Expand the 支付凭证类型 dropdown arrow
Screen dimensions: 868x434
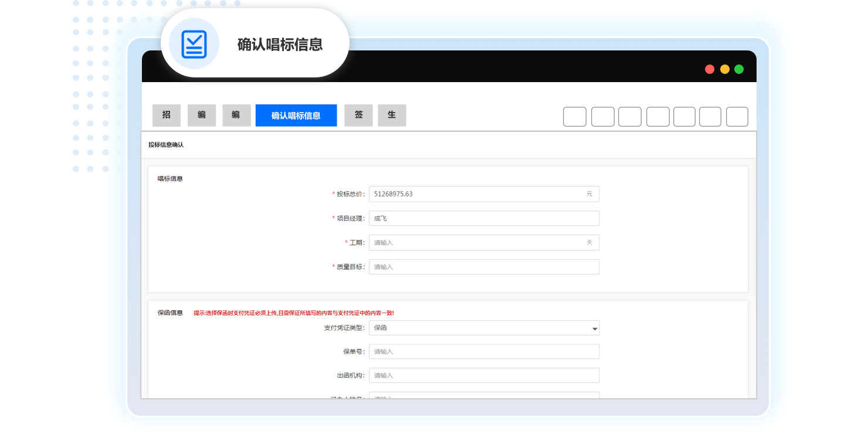595,328
